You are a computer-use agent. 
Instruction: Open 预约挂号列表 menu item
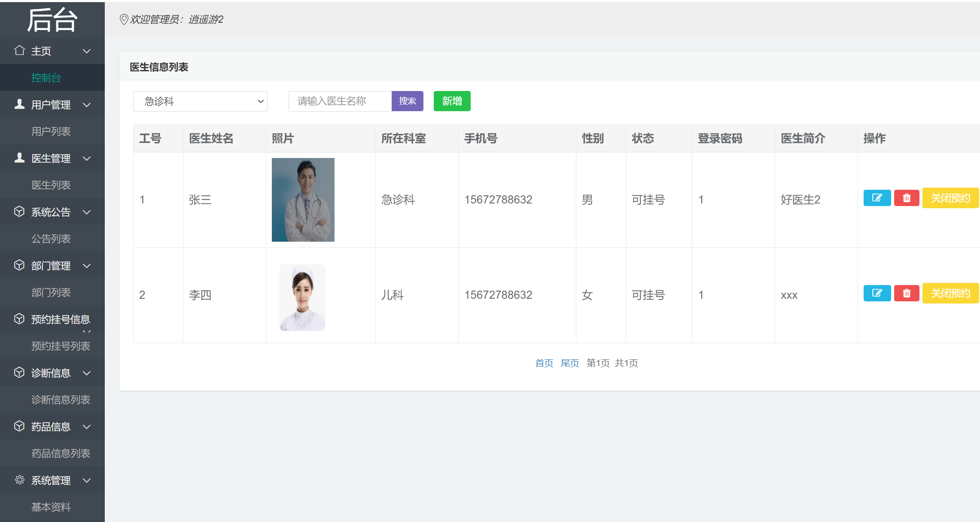61,346
